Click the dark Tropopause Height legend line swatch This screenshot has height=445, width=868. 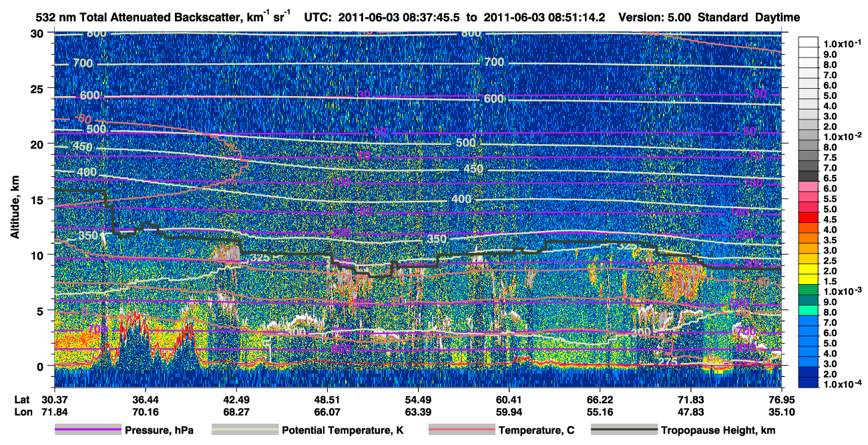[624, 430]
